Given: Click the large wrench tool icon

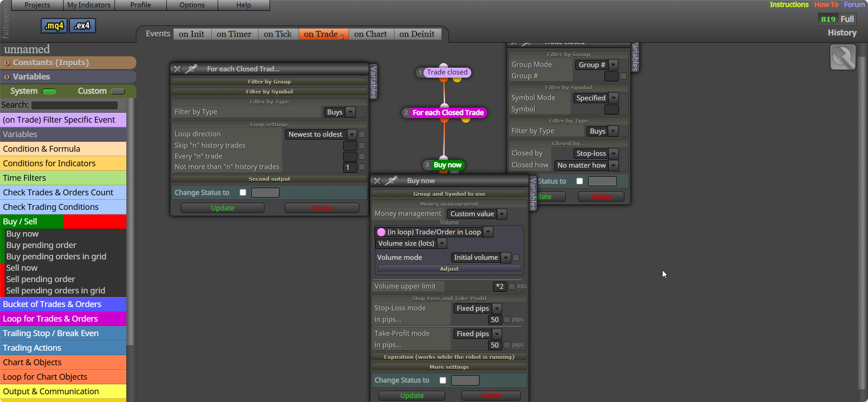Looking at the screenshot, I should point(843,57).
